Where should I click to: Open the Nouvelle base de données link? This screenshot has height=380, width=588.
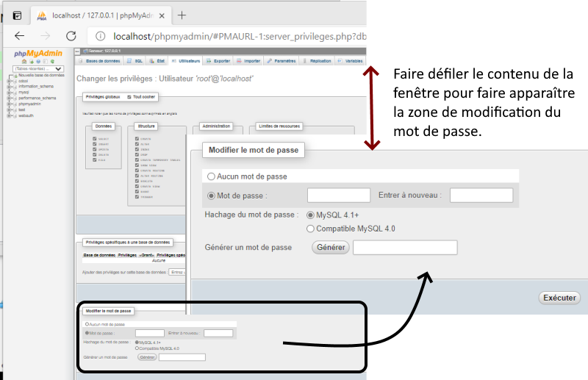(x=42, y=76)
